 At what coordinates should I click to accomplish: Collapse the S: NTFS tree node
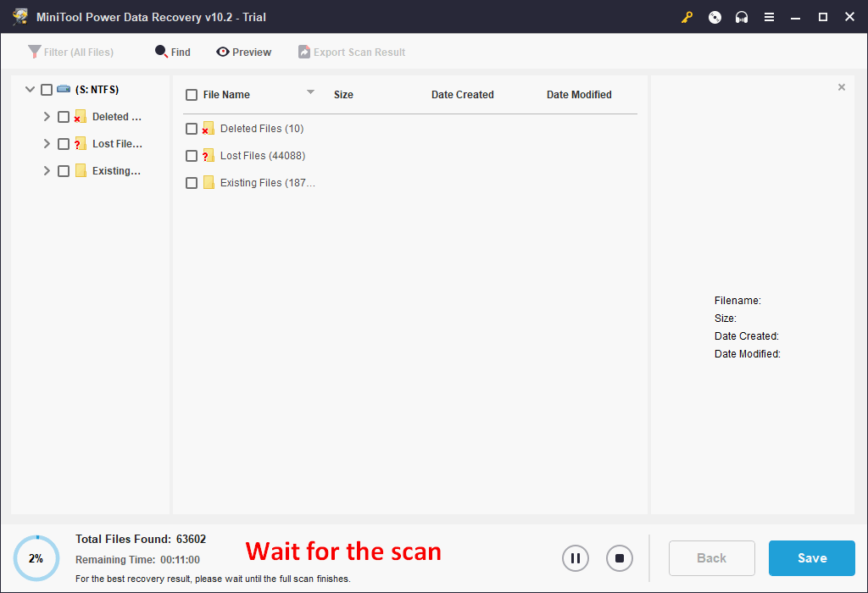click(x=30, y=89)
